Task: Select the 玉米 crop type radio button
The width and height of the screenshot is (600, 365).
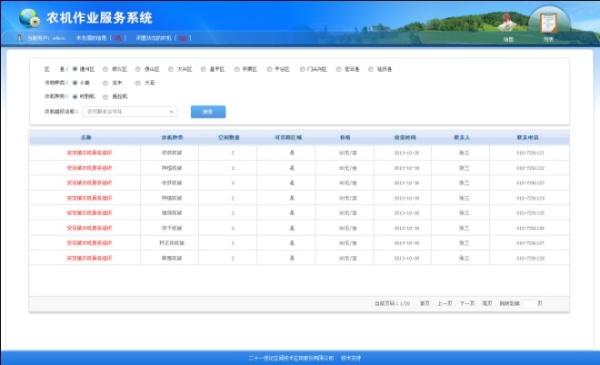Action: (105, 83)
